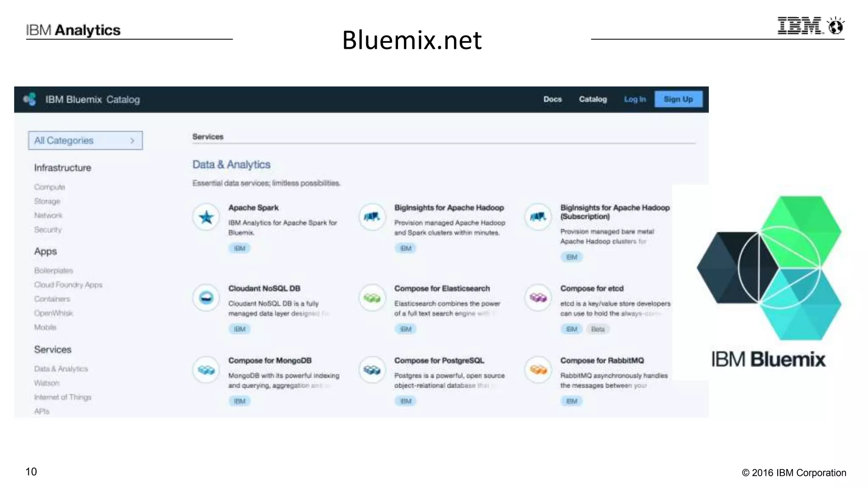868x489 pixels.
Task: Click the Apps sidebar heading
Action: coord(45,251)
